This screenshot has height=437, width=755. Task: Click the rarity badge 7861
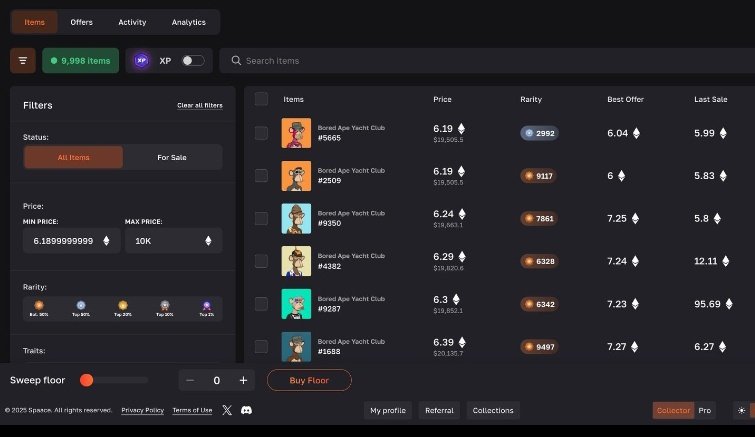tap(539, 218)
